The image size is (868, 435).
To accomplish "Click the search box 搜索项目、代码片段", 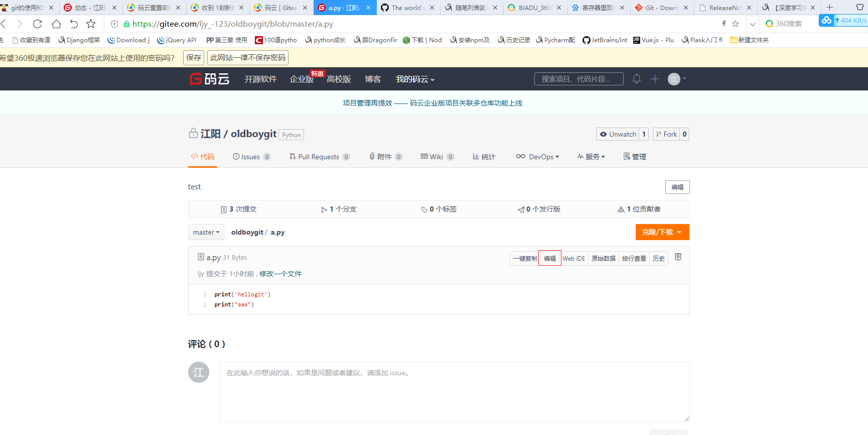I will pyautogui.click(x=579, y=79).
